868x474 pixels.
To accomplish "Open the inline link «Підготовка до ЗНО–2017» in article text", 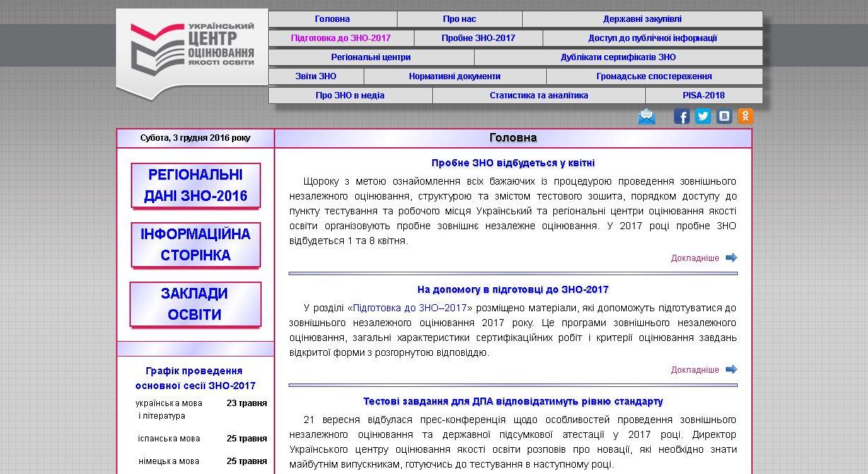I will pos(410,308).
